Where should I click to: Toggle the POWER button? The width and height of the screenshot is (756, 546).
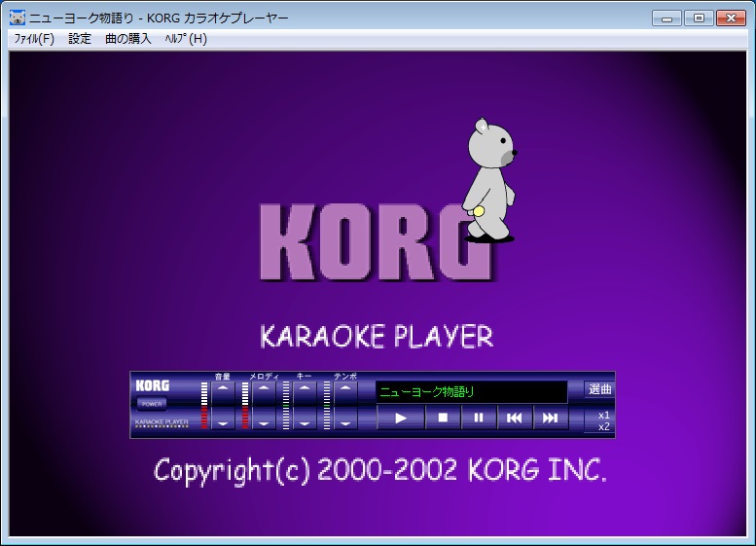[x=152, y=404]
